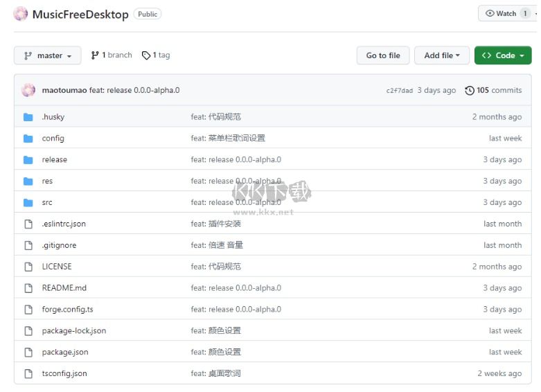The image size is (541, 392).
Task: Open the .eslintrc.json file
Action: tap(64, 224)
